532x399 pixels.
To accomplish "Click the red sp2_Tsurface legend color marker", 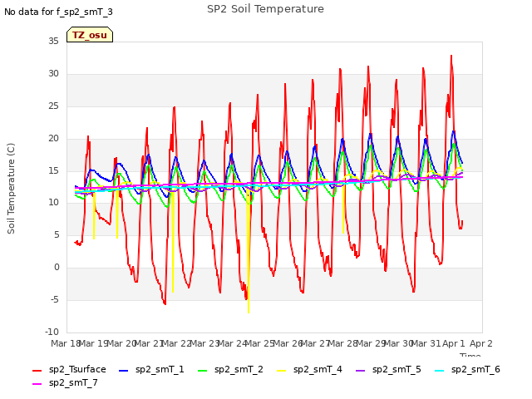I will pos(37,371).
